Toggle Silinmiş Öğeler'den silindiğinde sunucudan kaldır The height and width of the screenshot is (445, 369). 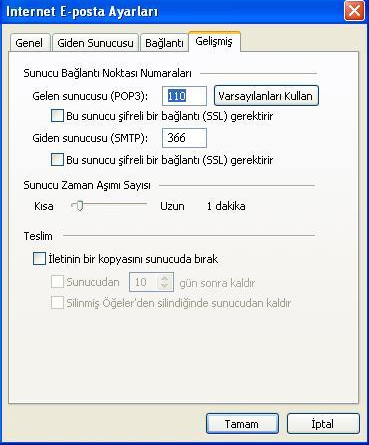(x=57, y=303)
